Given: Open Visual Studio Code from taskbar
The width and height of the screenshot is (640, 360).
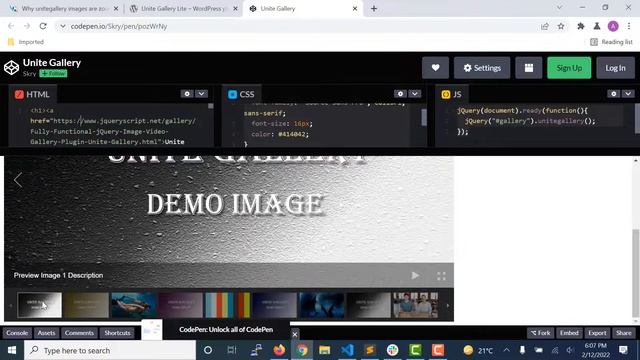Looking at the screenshot, I should [347, 350].
